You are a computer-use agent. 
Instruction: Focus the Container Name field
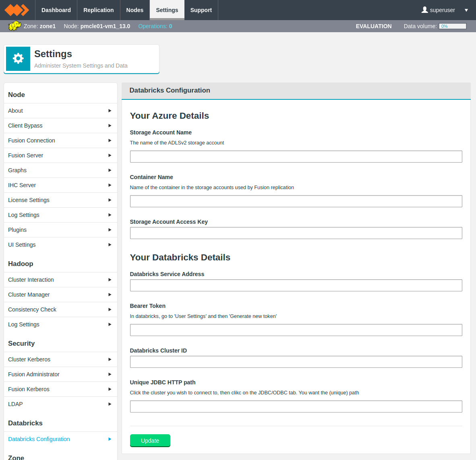coord(296,201)
